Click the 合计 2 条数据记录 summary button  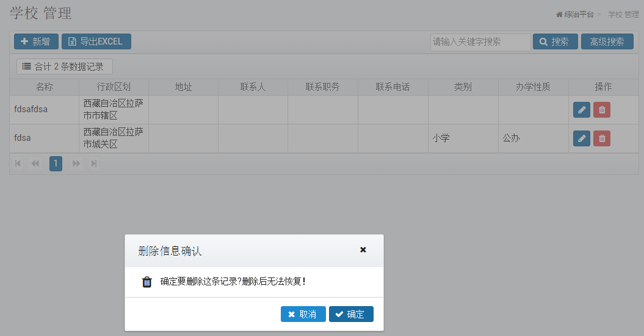pyautogui.click(x=65, y=66)
